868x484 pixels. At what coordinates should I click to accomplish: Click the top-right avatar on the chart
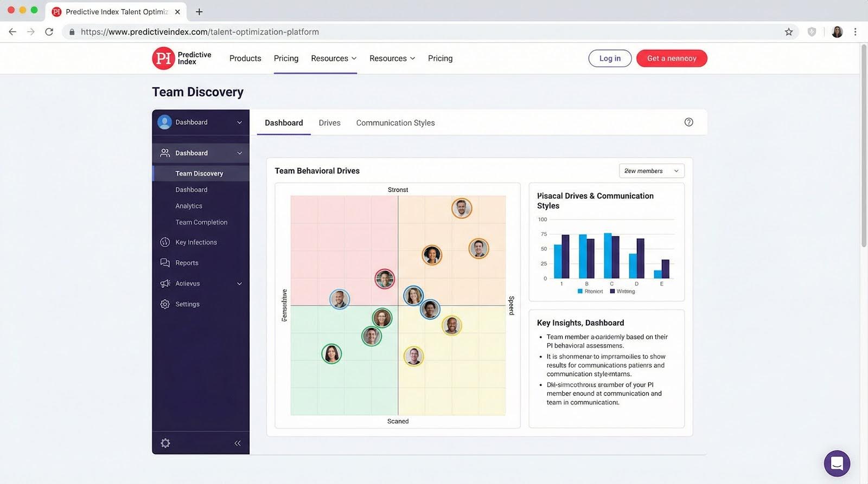(461, 208)
